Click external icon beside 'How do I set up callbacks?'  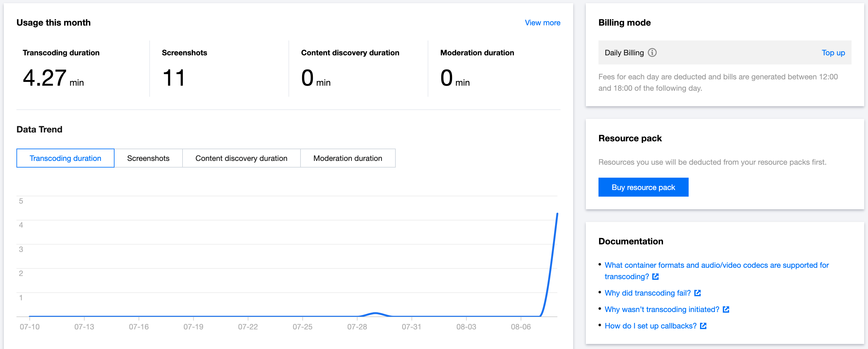[703, 326]
